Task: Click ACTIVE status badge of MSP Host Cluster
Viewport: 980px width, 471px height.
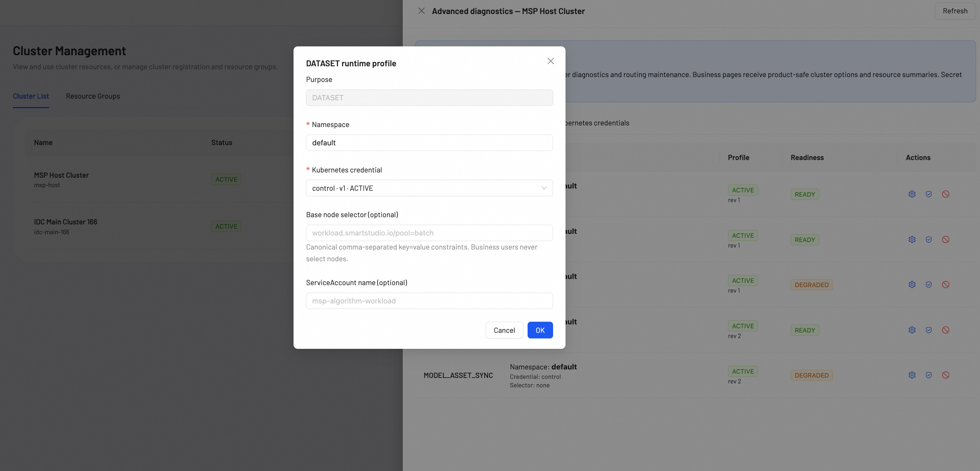Action: (x=226, y=179)
